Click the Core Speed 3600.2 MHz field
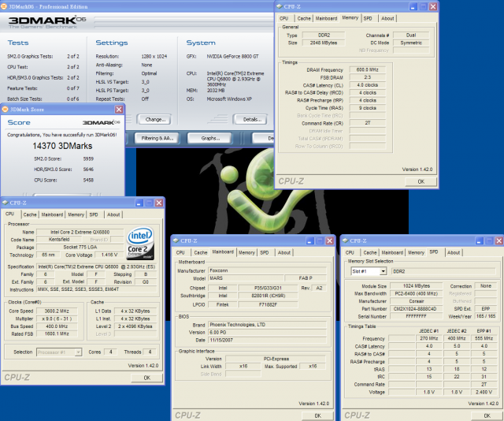This screenshot has height=421, width=504. (57, 311)
